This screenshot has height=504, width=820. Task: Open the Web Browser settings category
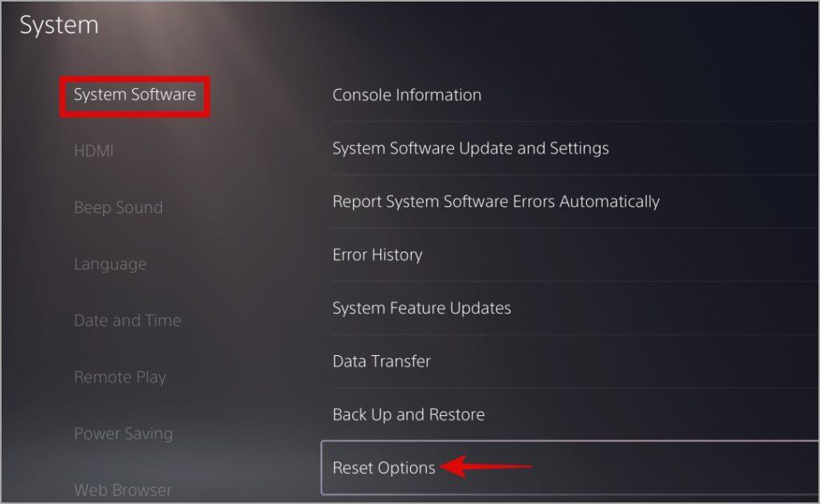pos(123,490)
